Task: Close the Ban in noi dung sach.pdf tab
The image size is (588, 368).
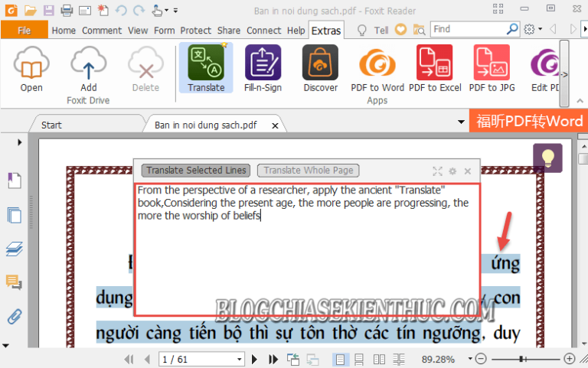Action: [x=275, y=126]
